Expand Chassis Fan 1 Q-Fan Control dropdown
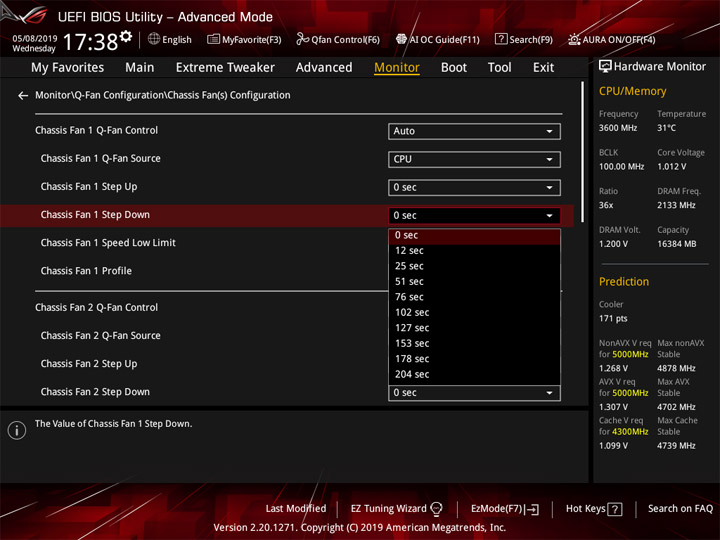The width and height of the screenshot is (720, 540). coord(474,131)
